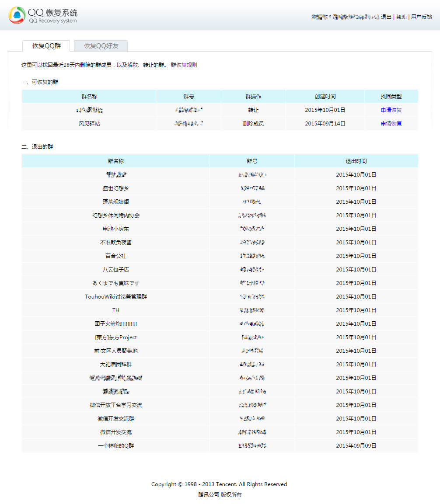Select the 前·文区人员聚集地 group row
The image size is (440, 504).
point(220,351)
